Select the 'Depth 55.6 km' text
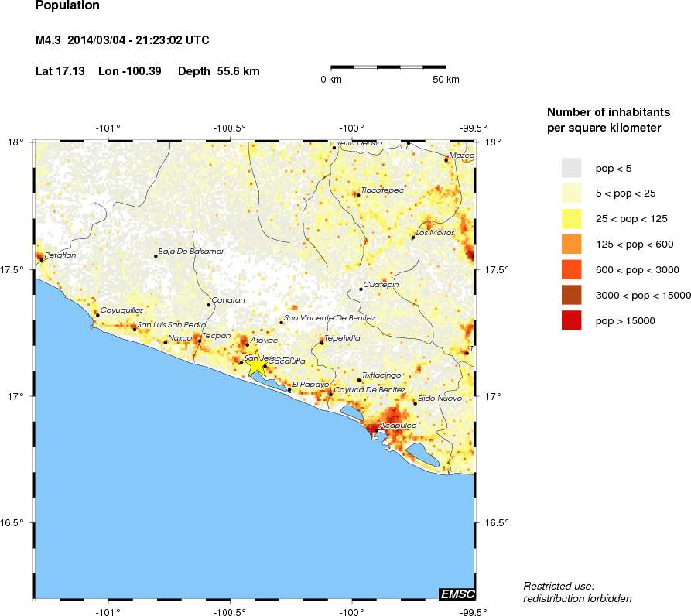691x616 pixels. click(218, 71)
